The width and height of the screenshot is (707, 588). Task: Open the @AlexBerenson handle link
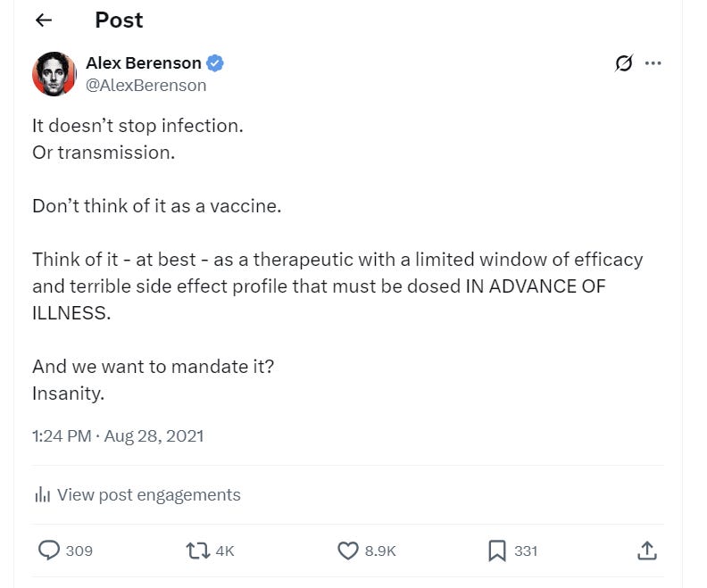(146, 86)
